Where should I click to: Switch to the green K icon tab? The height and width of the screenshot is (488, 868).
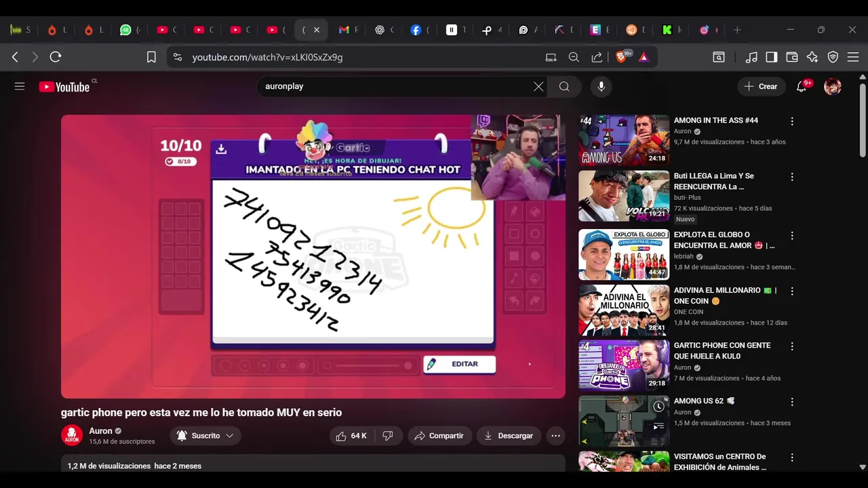coord(672,30)
